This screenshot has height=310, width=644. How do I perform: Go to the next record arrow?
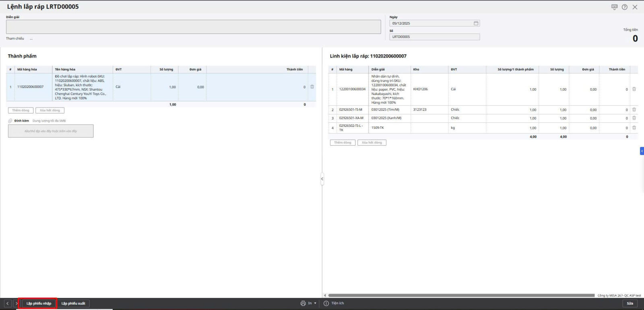click(x=16, y=304)
